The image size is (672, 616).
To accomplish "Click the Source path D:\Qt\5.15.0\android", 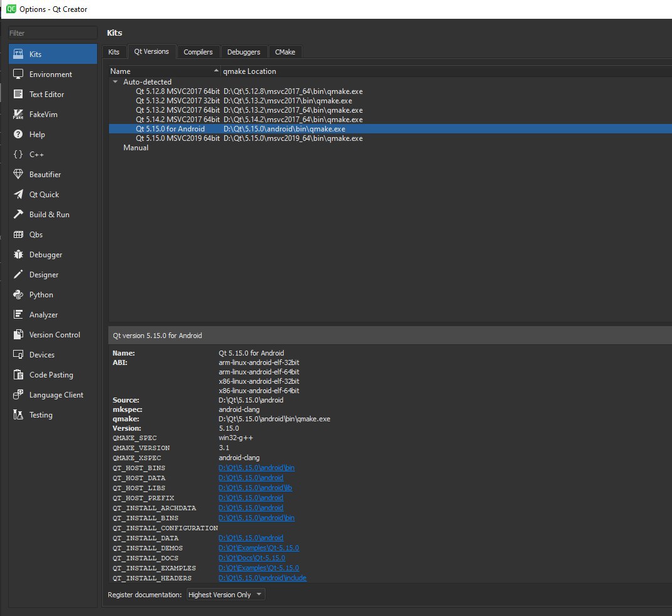I will (251, 400).
